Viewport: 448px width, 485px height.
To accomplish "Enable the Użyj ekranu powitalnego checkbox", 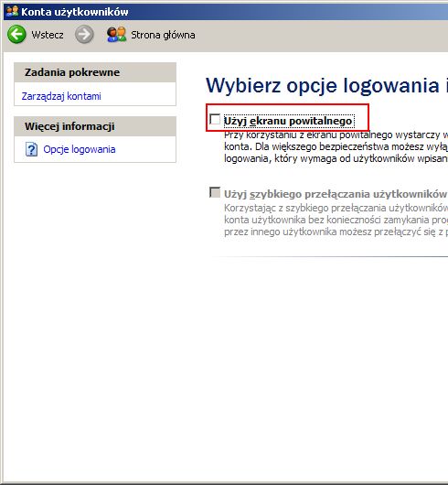I will tap(215, 119).
